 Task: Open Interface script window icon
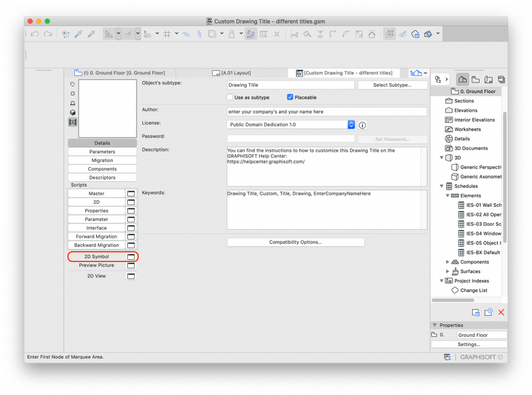click(x=131, y=228)
